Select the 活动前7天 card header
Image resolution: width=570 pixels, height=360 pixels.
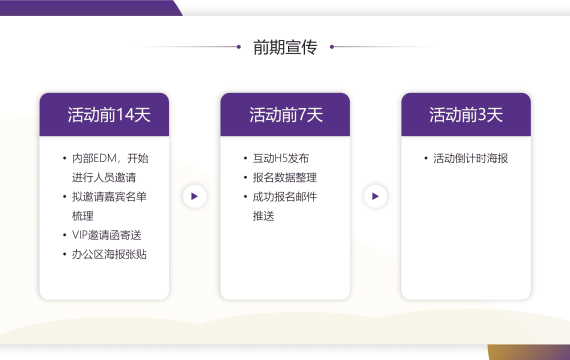point(285,115)
